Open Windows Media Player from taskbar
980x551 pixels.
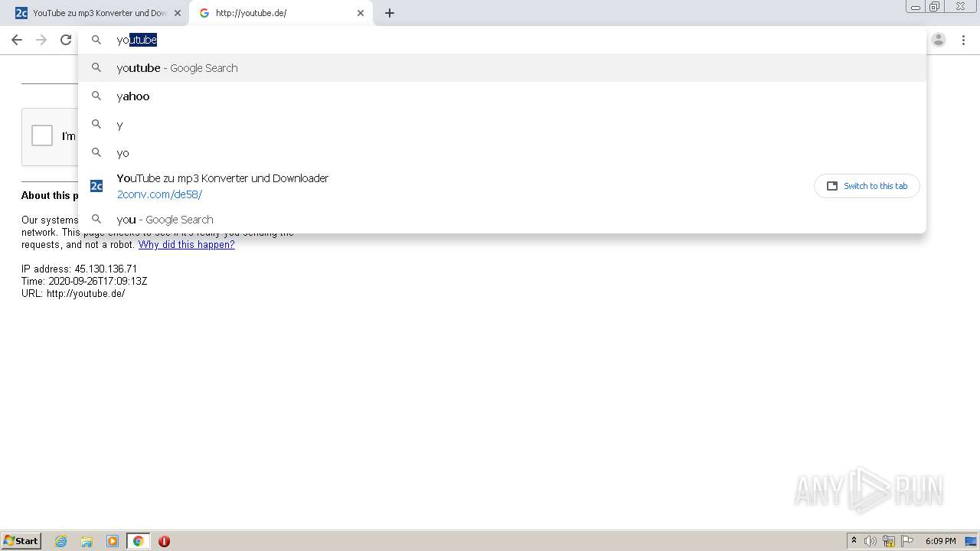coord(113,541)
